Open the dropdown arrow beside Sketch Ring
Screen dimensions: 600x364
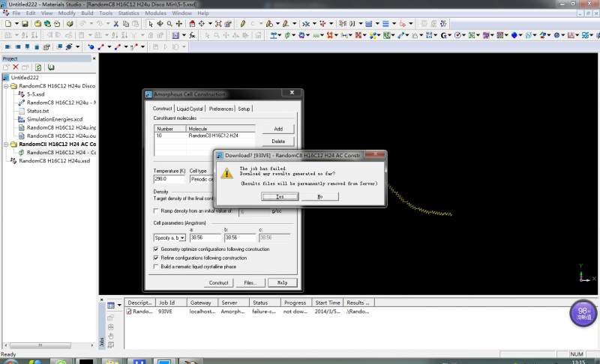(277, 24)
